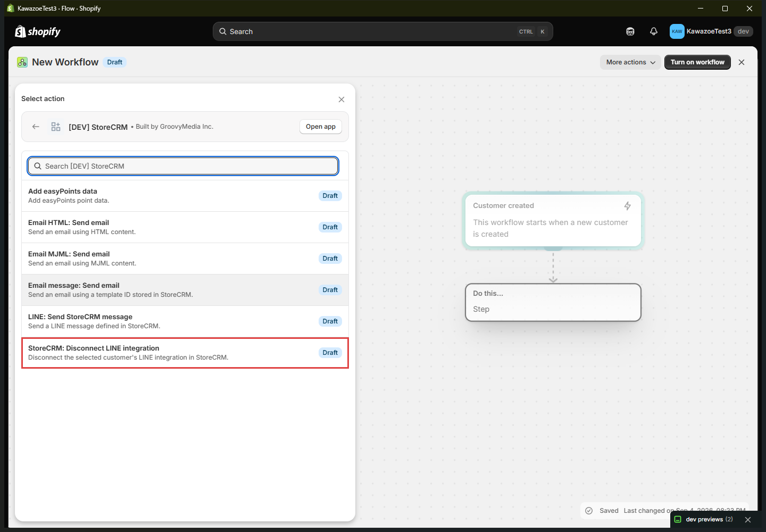Image resolution: width=766 pixels, height=532 pixels.
Task: Click the KAW store avatar
Action: click(x=677, y=31)
